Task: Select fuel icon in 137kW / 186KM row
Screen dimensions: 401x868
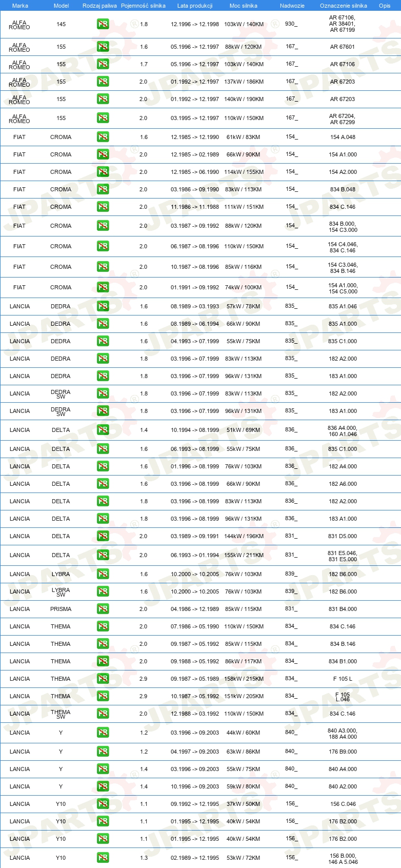Action: 103,82
